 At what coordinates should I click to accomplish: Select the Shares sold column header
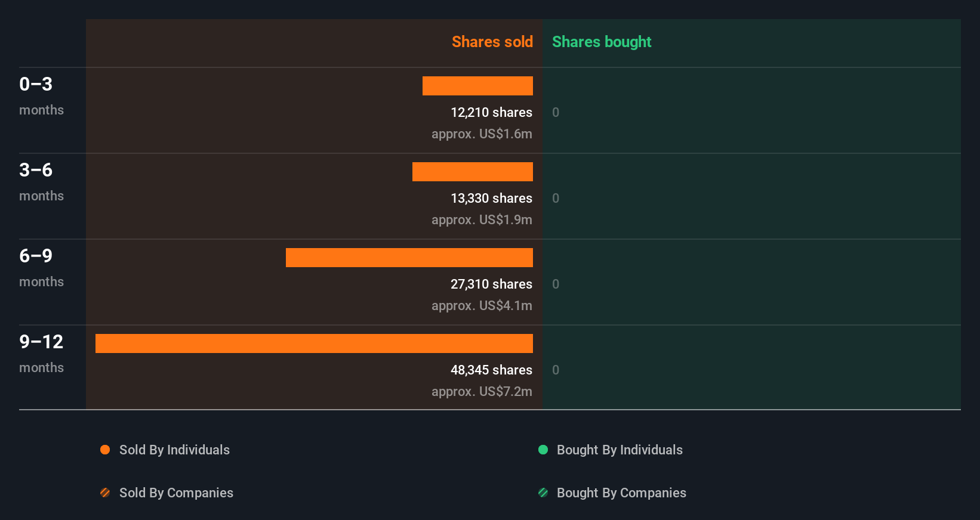point(492,42)
